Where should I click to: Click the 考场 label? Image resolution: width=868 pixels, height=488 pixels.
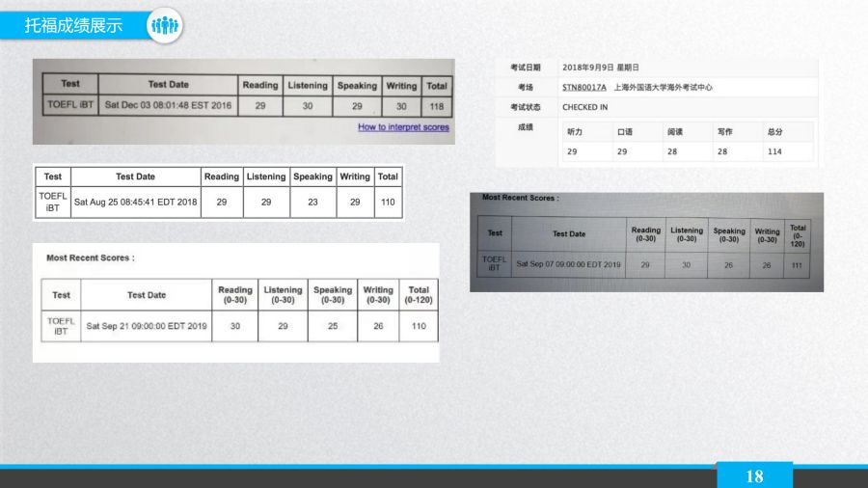point(526,88)
